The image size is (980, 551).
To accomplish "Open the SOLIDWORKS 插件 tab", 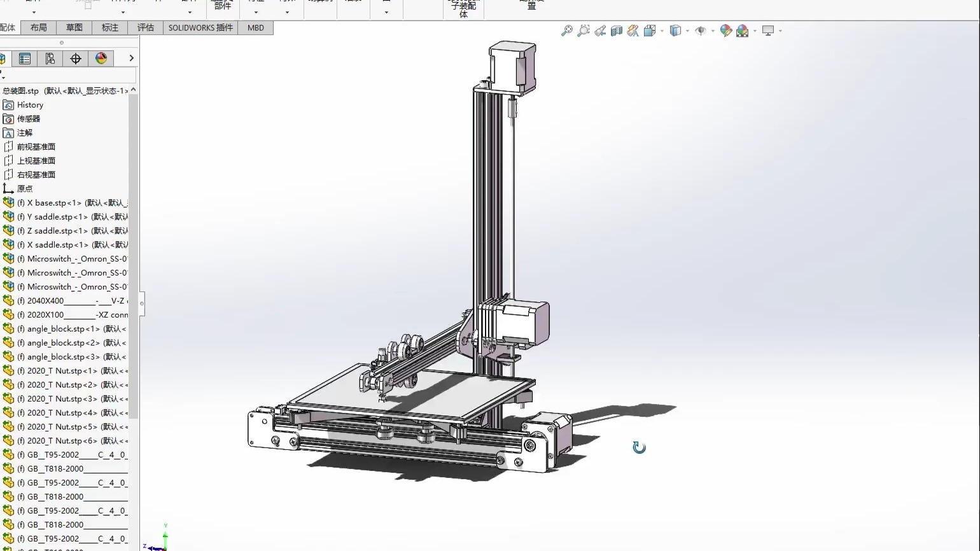I will [200, 28].
